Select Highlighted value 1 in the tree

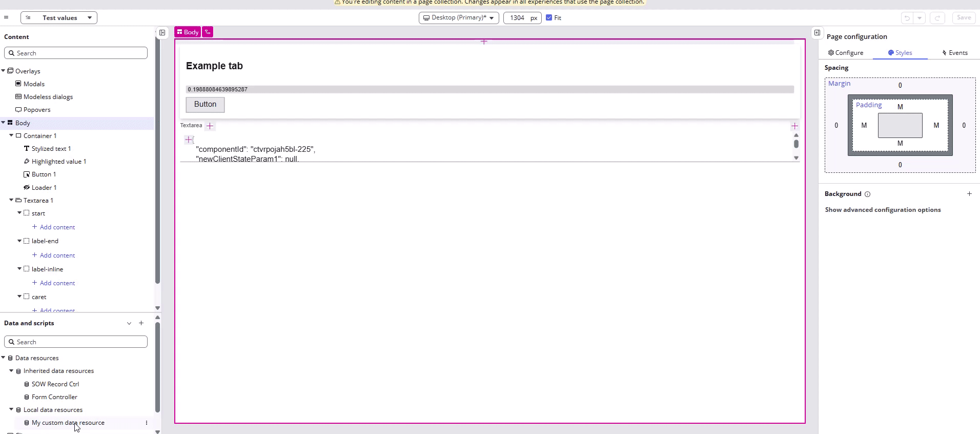pyautogui.click(x=58, y=162)
